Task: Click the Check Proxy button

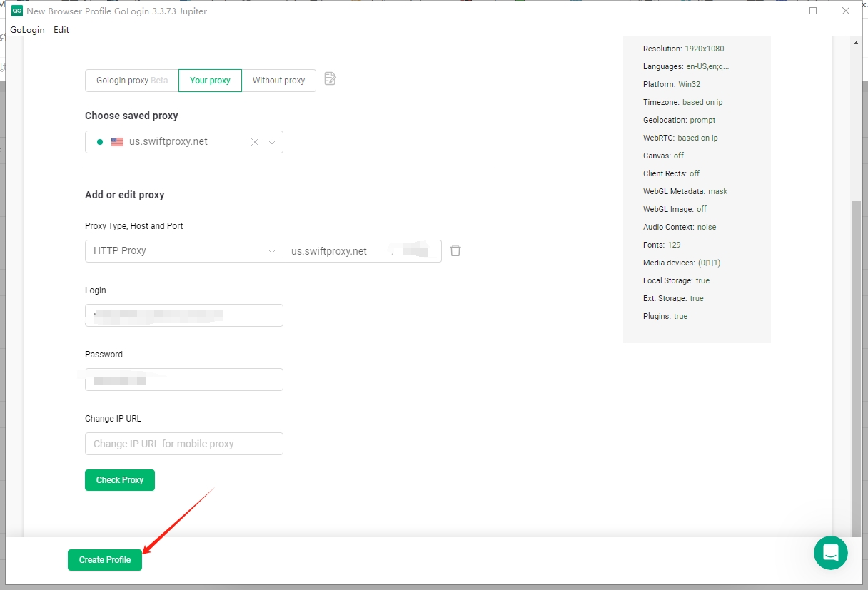Action: (120, 480)
